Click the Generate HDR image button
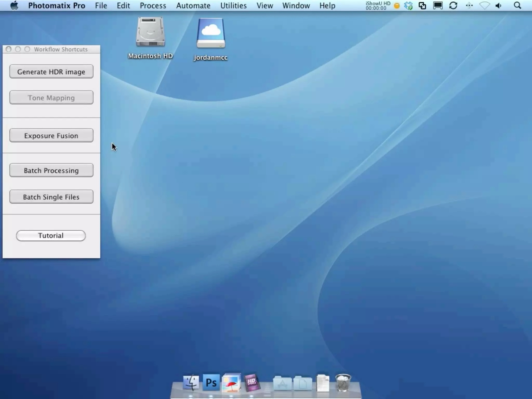Viewport: 532px width, 399px height. click(x=51, y=72)
